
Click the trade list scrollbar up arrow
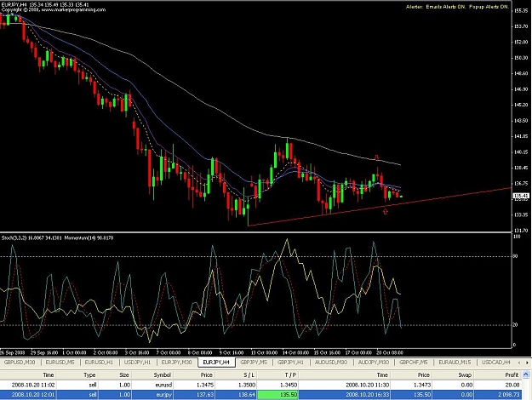(526, 374)
